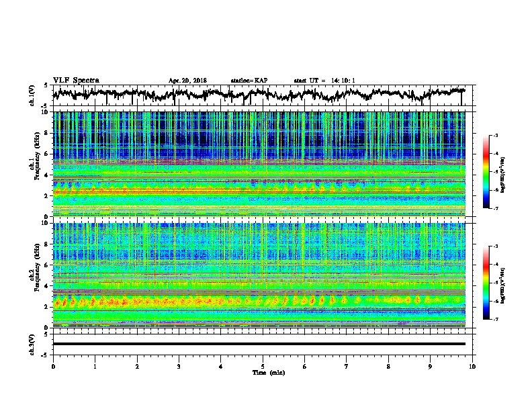Click the 5 minute tick label
Image resolution: width=532 pixels, height=411 pixels.
(263, 366)
